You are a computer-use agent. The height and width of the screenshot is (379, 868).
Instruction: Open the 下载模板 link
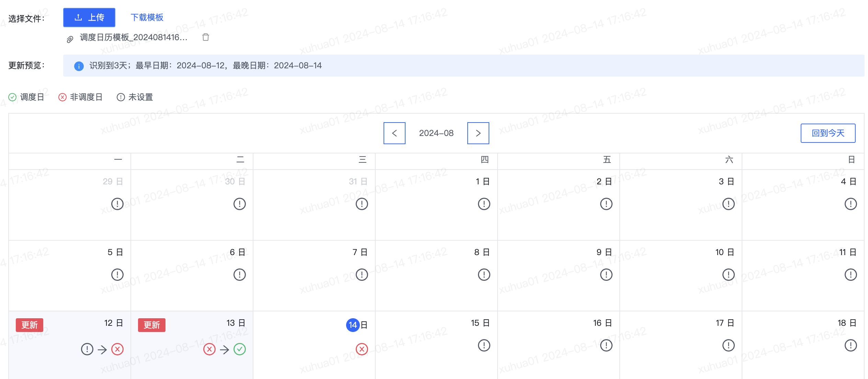coord(147,18)
